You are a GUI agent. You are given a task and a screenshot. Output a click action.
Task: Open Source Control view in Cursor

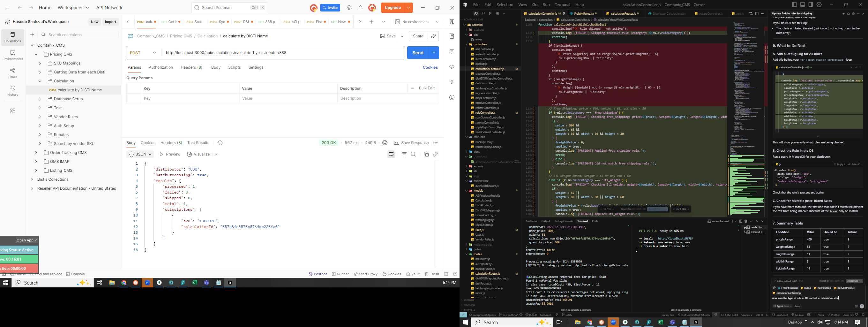click(x=490, y=13)
